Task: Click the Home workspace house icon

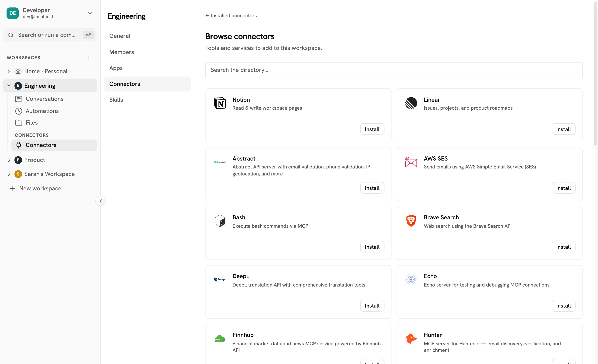Action: (18, 71)
